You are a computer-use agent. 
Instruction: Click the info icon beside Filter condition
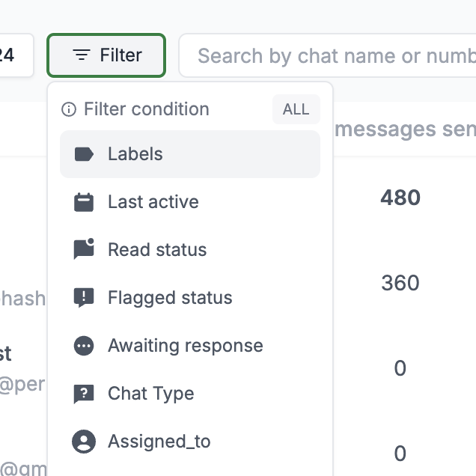(69, 109)
